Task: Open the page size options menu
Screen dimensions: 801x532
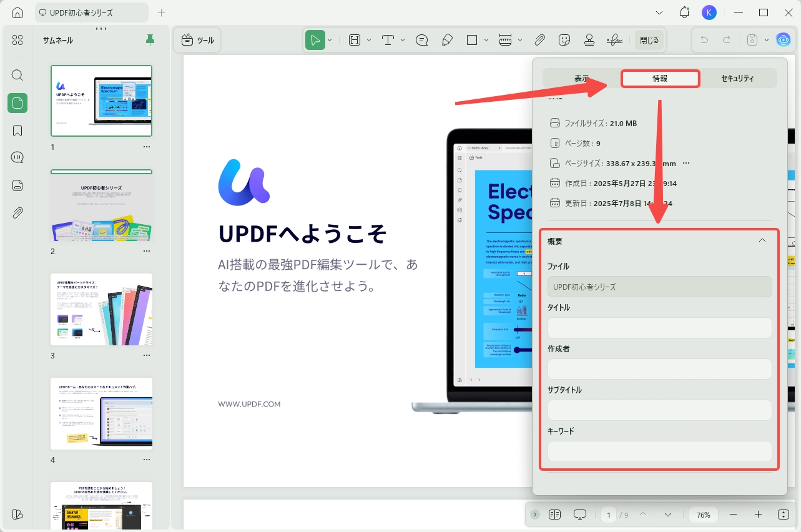Action: click(x=686, y=163)
